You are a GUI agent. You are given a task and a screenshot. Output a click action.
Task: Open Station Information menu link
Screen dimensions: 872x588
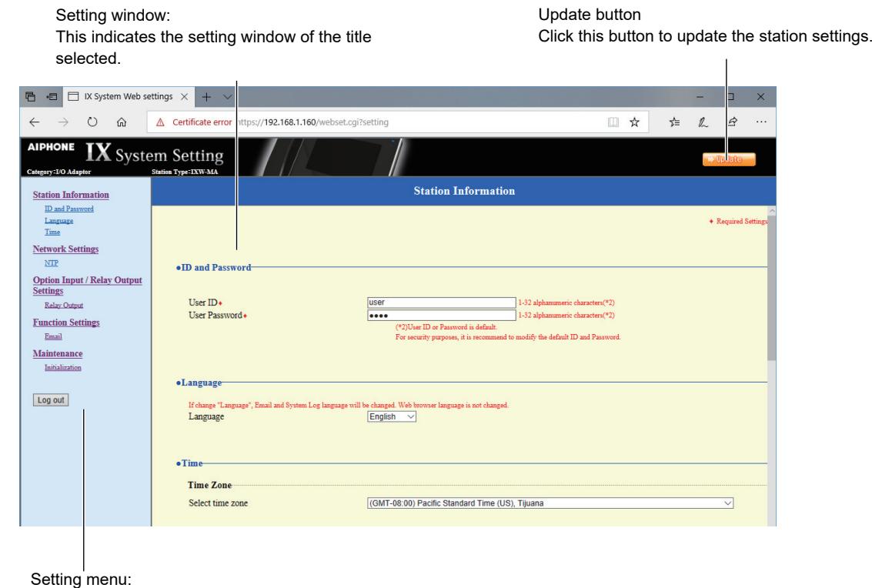click(71, 195)
